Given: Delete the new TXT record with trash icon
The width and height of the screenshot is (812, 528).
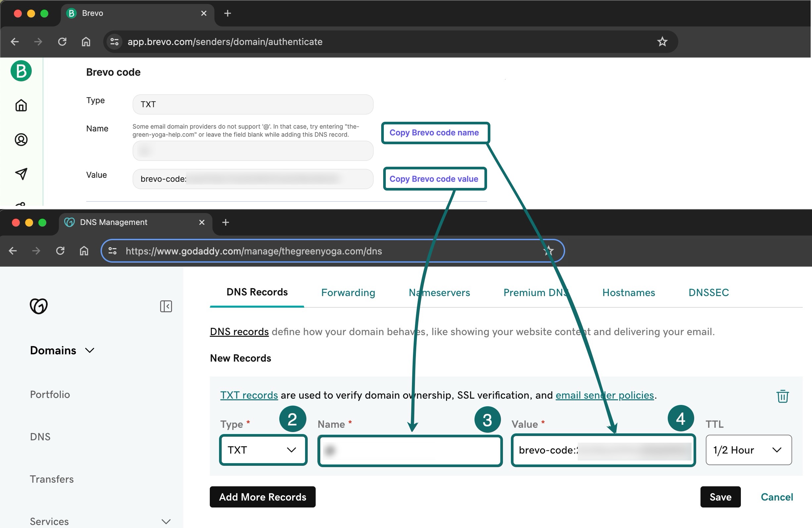Looking at the screenshot, I should (782, 396).
